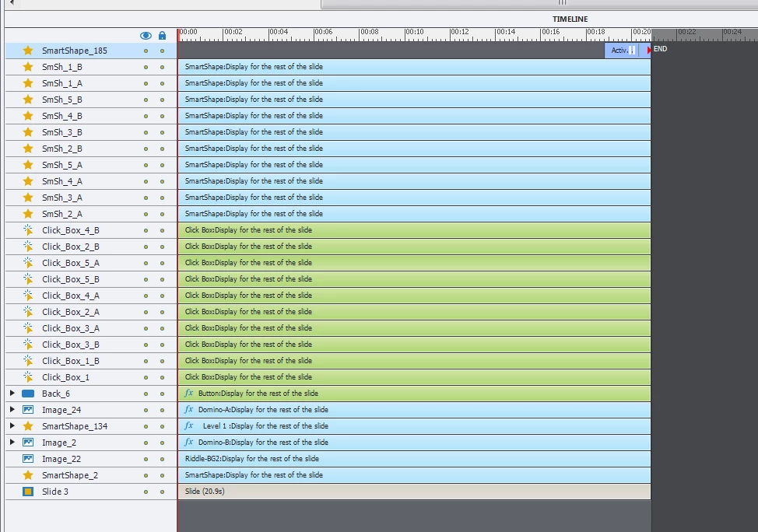758x532 pixels.
Task: Click the eye icon in the timeline header
Action: pyautogui.click(x=146, y=36)
